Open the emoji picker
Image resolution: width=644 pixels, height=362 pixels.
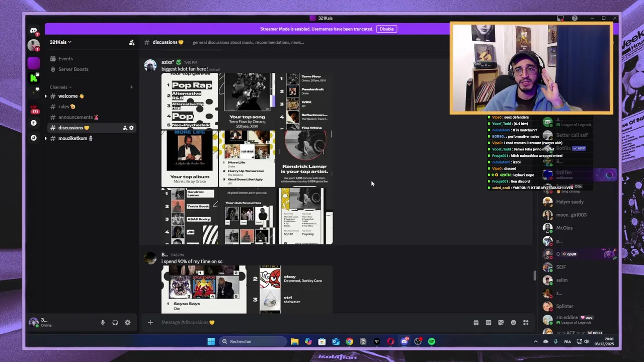(513, 322)
